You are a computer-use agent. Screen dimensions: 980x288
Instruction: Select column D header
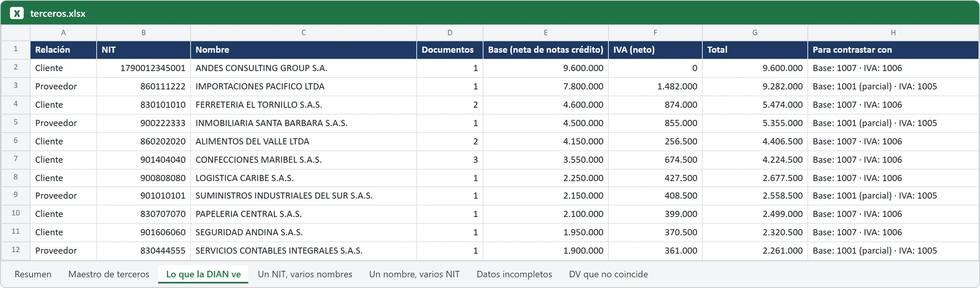(450, 33)
